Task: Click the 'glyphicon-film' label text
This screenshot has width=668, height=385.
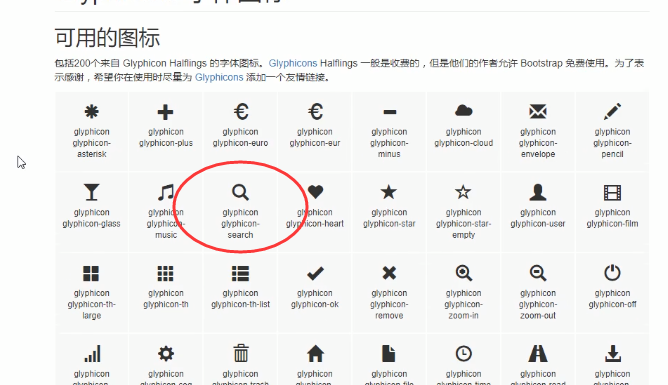Action: 613,224
